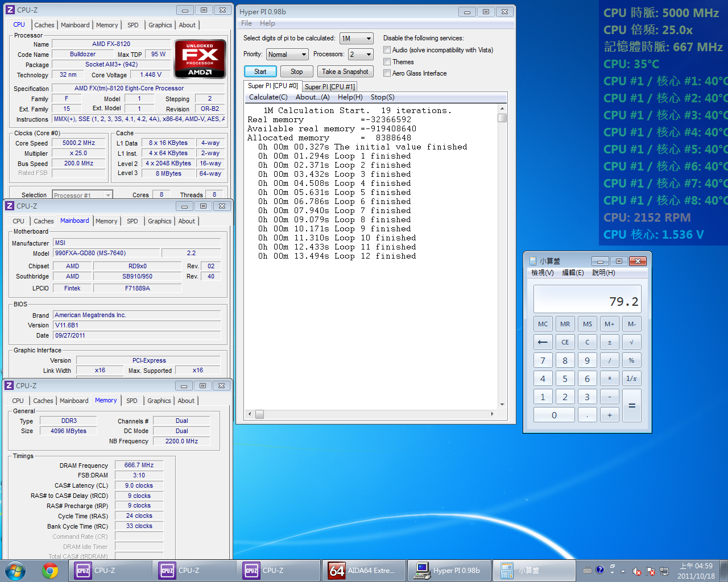Click the Show Desktop strip on the taskbar

point(724,571)
